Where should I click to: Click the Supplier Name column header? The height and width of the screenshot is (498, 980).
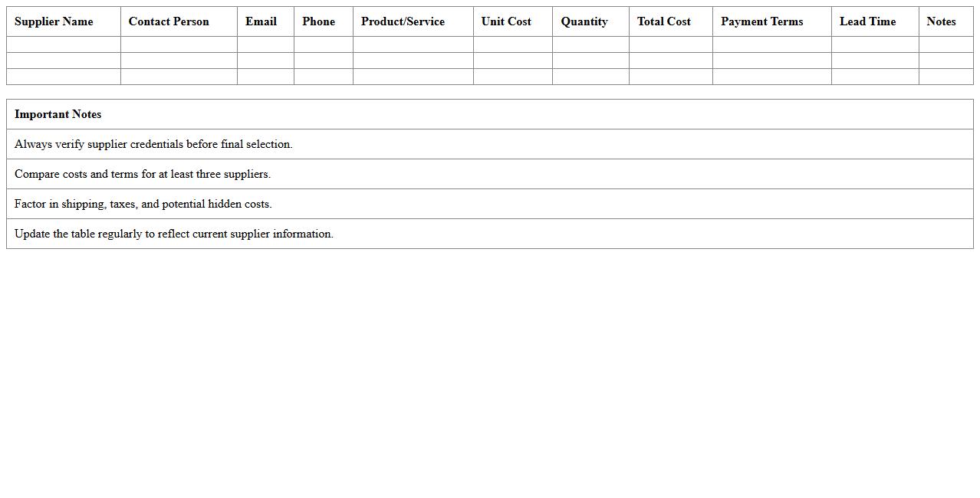(x=54, y=21)
